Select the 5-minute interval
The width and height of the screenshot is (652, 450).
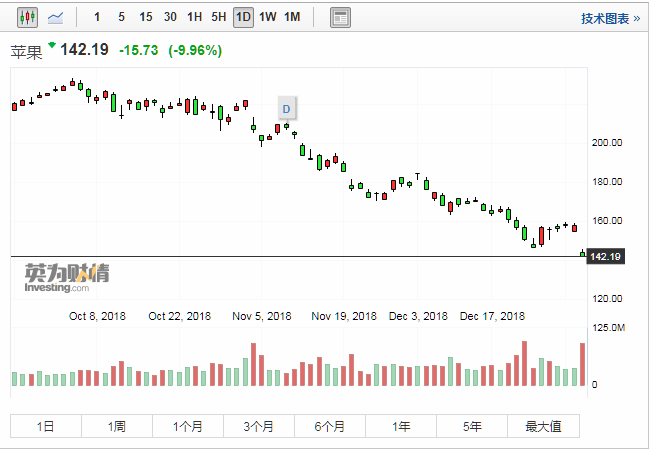[121, 17]
